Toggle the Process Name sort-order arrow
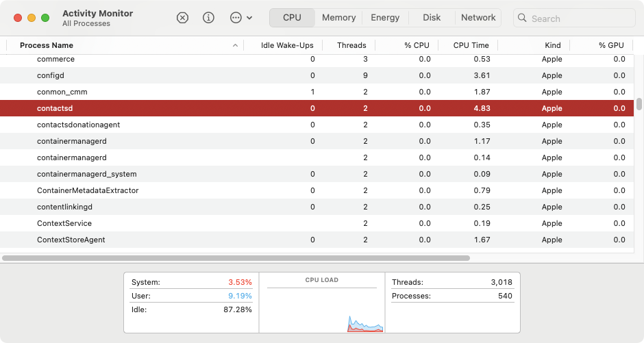 [236, 46]
